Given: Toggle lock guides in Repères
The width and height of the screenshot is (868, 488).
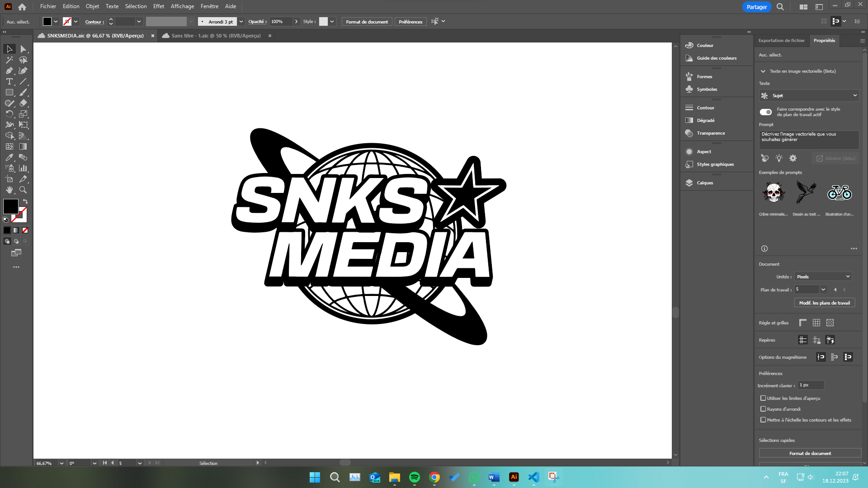Looking at the screenshot, I should (x=816, y=340).
